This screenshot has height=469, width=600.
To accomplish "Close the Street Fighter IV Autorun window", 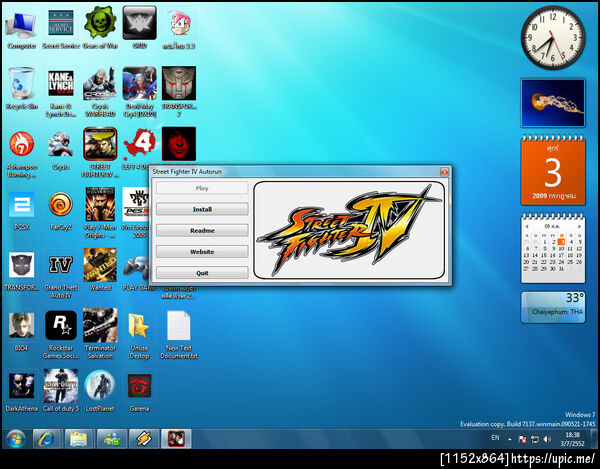I will pyautogui.click(x=444, y=172).
